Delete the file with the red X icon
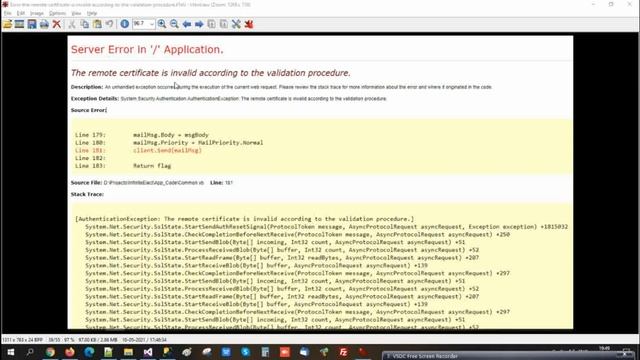The width and height of the screenshot is (640, 360). [x=56, y=24]
